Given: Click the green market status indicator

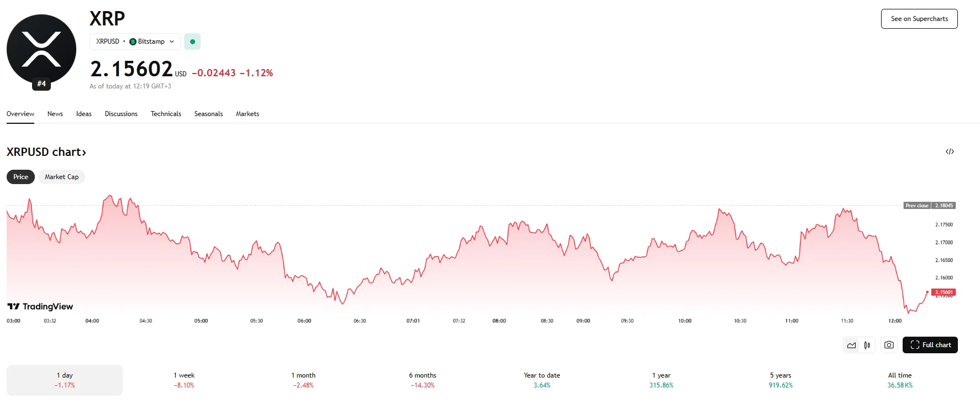Looking at the screenshot, I should (x=192, y=41).
